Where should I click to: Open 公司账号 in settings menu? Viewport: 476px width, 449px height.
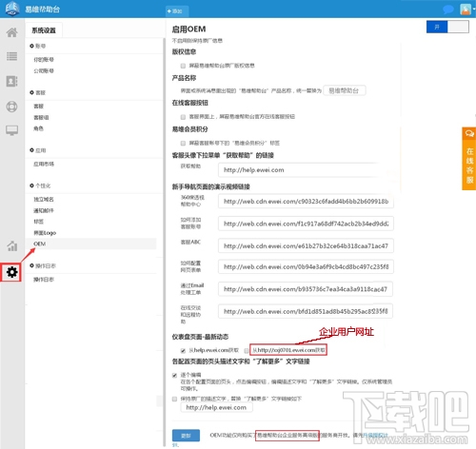click(x=44, y=70)
